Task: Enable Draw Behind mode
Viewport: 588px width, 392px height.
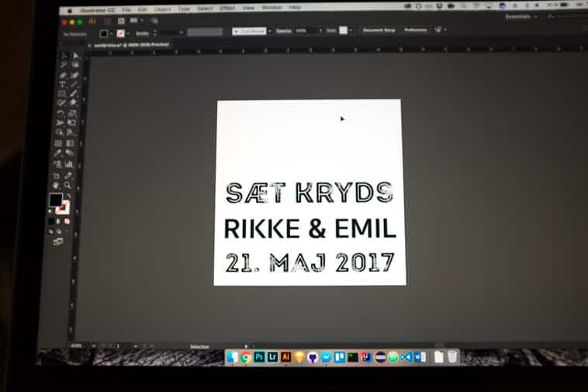Action: tap(59, 231)
